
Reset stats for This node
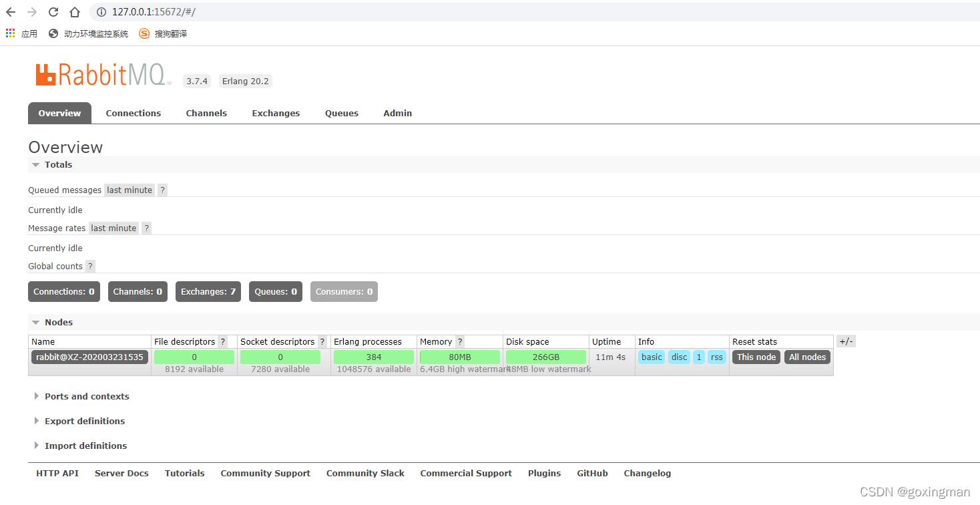click(756, 357)
